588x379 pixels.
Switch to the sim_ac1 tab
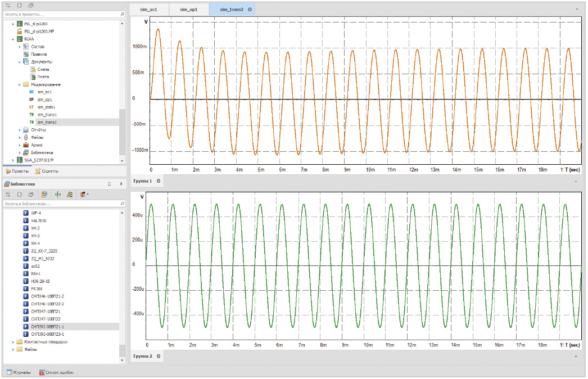pyautogui.click(x=149, y=10)
